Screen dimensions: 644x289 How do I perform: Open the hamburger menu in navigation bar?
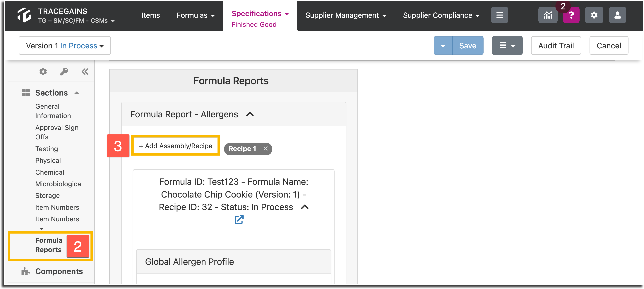(x=499, y=15)
